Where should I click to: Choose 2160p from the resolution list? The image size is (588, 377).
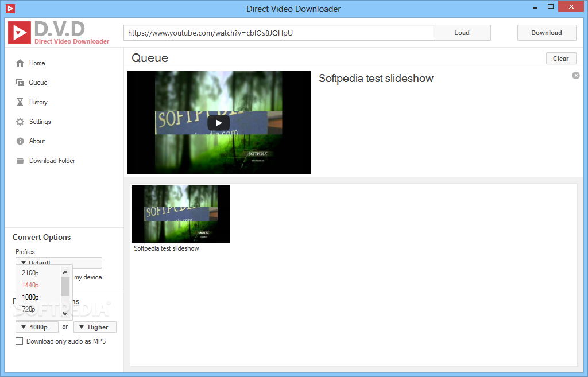(x=30, y=273)
